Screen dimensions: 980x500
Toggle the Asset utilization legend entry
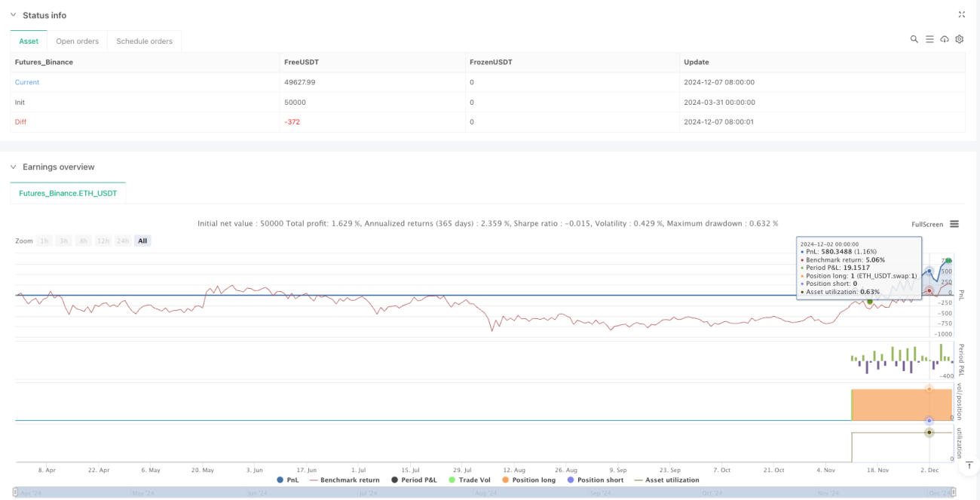[x=666, y=480]
